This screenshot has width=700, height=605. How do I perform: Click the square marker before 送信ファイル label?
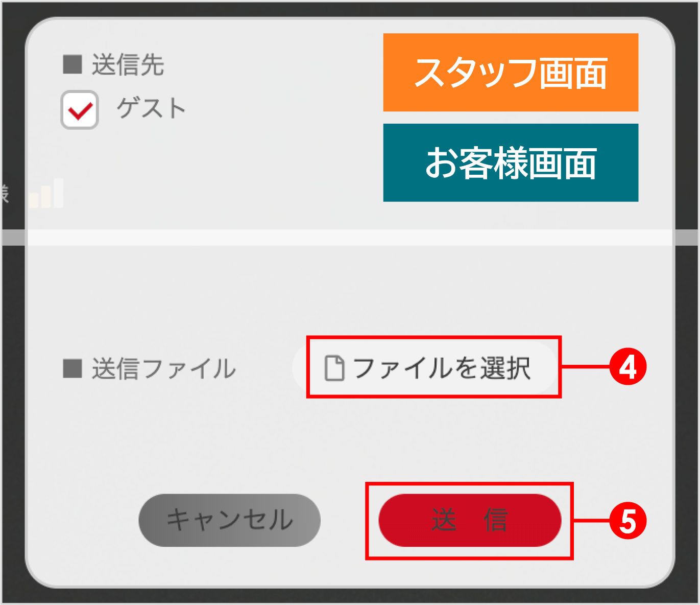click(x=73, y=367)
